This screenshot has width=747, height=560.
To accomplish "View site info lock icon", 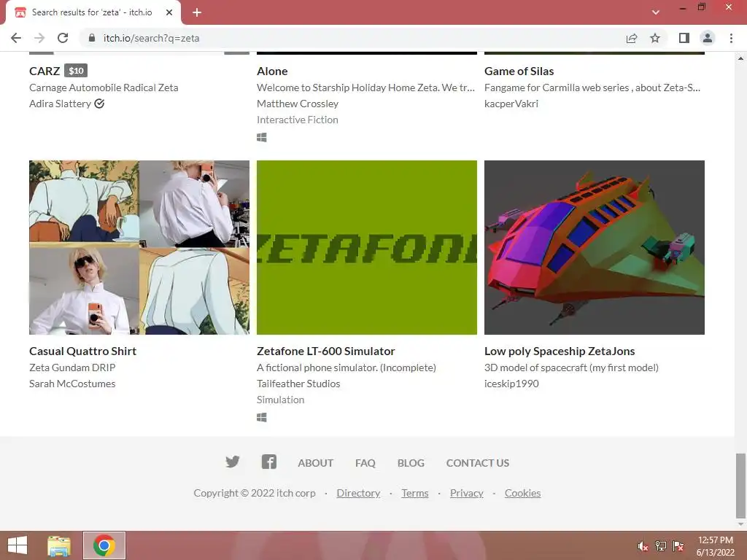I will point(92,38).
